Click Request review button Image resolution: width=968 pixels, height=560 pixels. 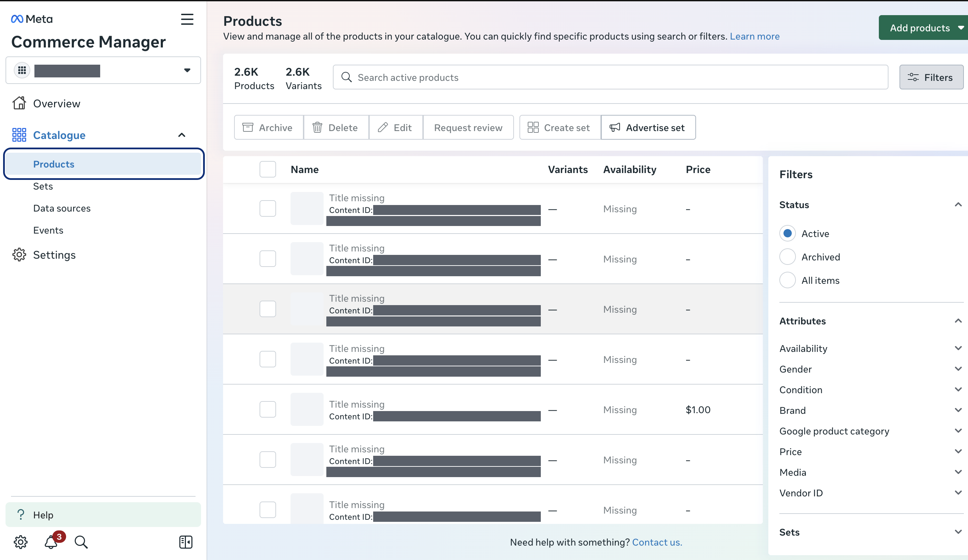coord(468,127)
